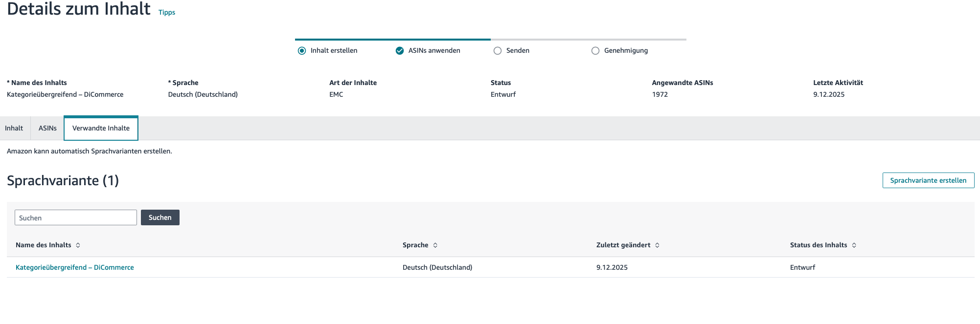The width and height of the screenshot is (980, 324).
Task: Click the ASINs anwenden checkmark step icon
Action: [400, 51]
